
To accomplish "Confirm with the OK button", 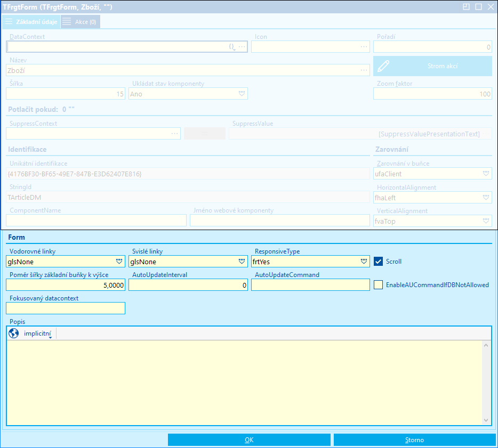I will (249, 440).
